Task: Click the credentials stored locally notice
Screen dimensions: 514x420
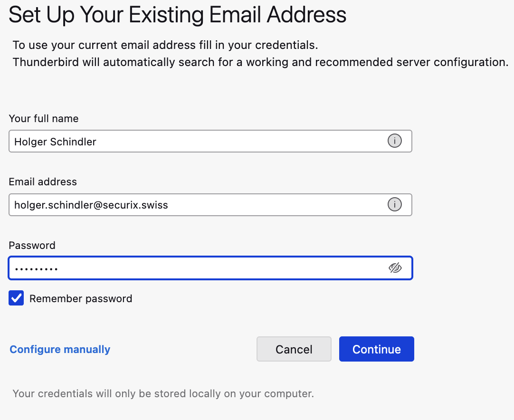Action: pos(163,394)
